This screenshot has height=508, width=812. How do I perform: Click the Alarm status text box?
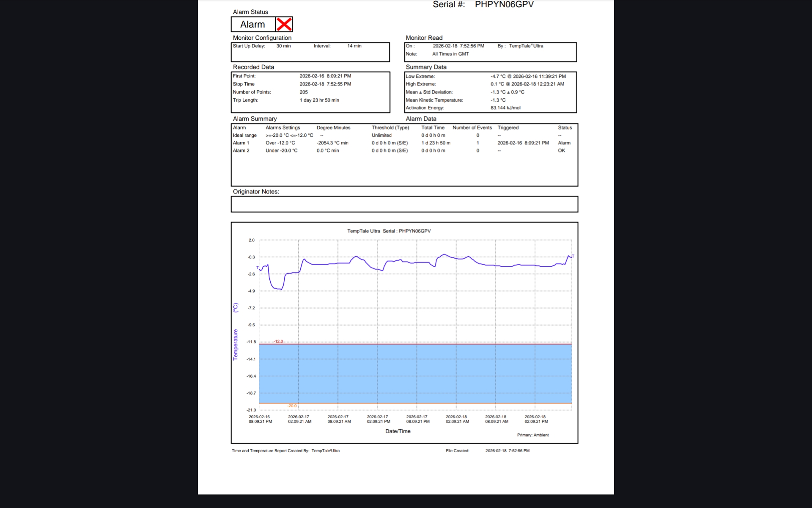(253, 25)
